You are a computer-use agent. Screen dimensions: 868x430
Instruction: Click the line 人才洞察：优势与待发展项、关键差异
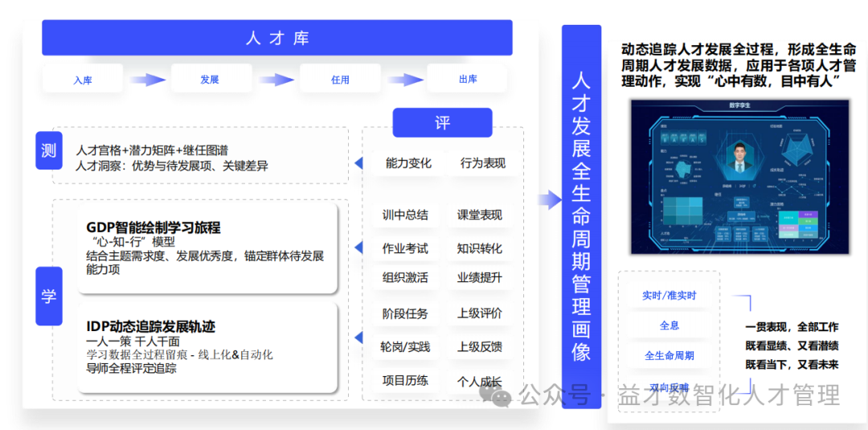coord(172,166)
